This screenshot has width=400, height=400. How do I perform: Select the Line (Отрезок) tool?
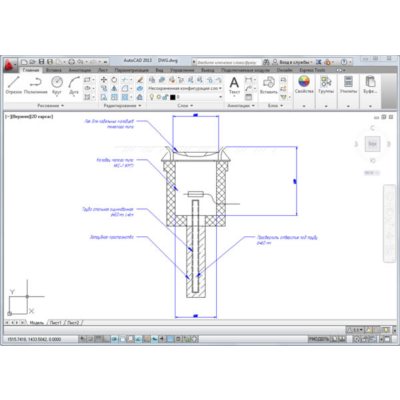click(14, 85)
